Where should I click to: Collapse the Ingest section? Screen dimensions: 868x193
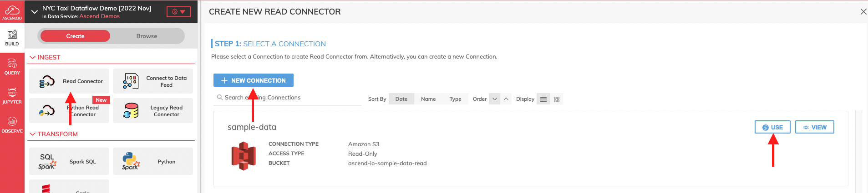coord(33,57)
